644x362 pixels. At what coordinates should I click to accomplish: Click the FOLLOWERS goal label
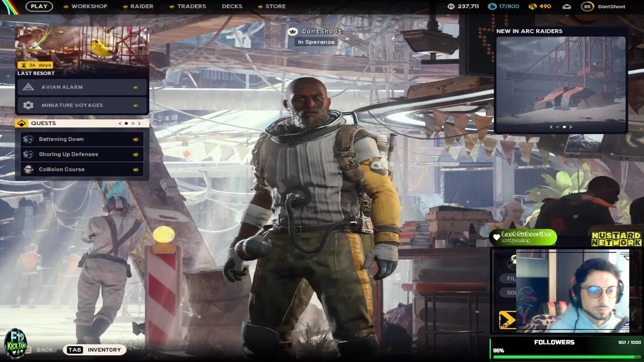554,342
